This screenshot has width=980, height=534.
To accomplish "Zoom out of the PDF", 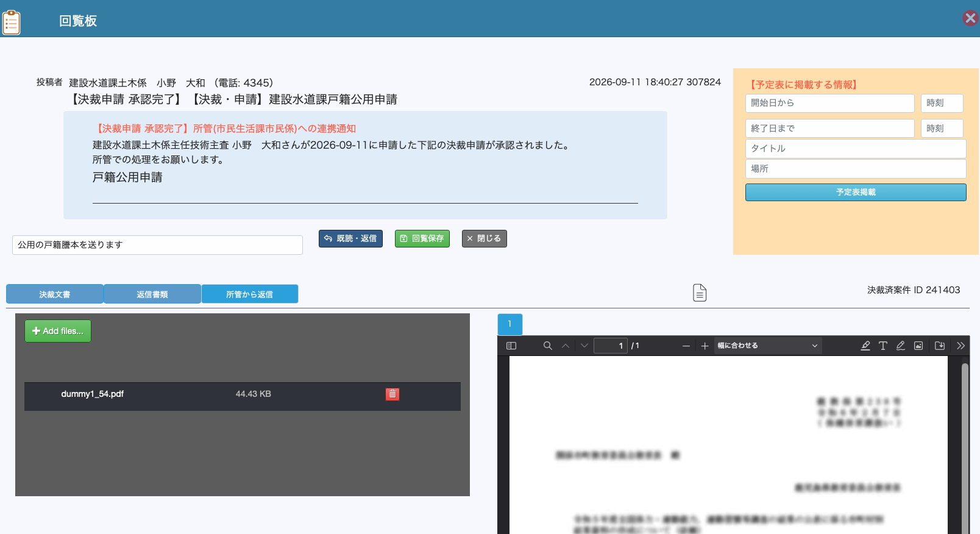I will [x=686, y=346].
